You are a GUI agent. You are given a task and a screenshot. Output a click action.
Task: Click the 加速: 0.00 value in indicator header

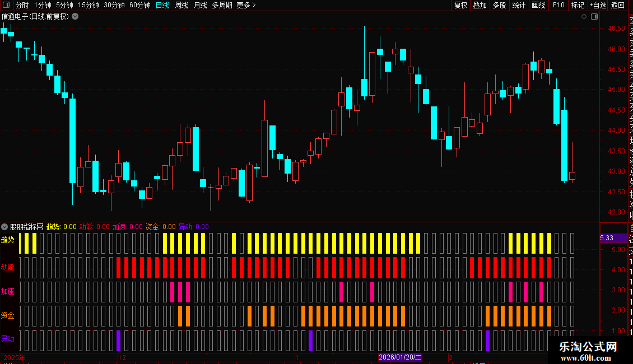128,227
